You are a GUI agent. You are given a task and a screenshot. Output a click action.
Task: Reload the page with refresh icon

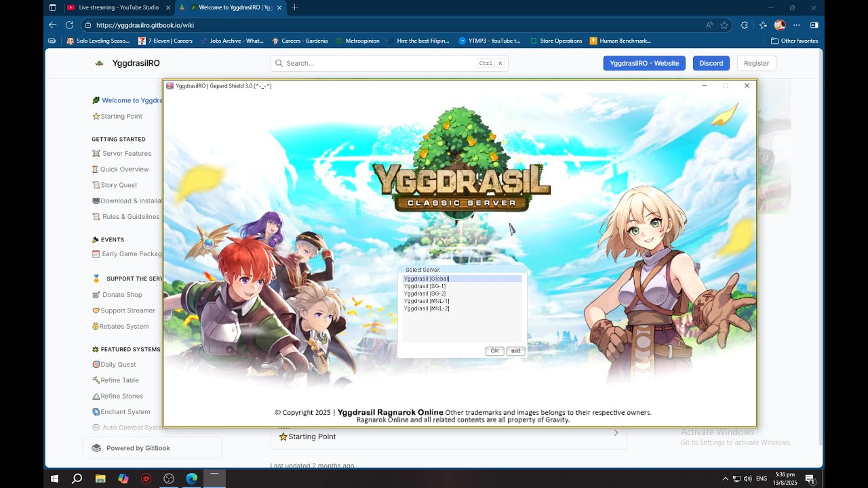pyautogui.click(x=69, y=25)
